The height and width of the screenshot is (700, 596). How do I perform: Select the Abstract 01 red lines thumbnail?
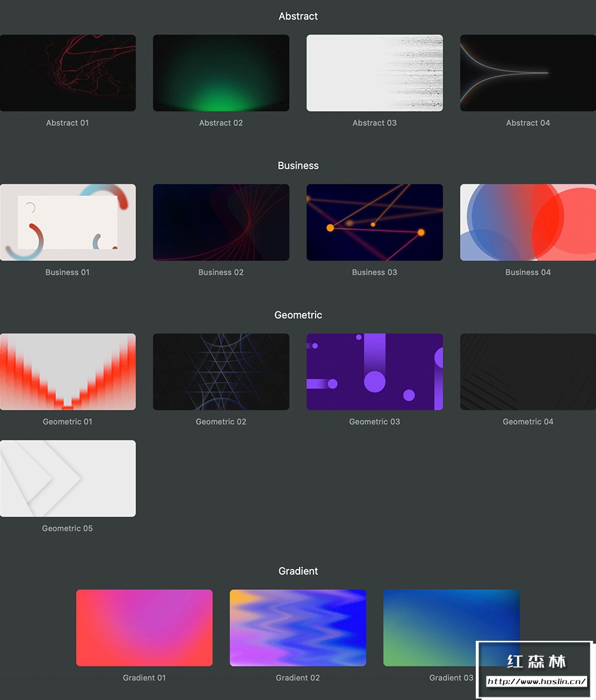(67, 73)
